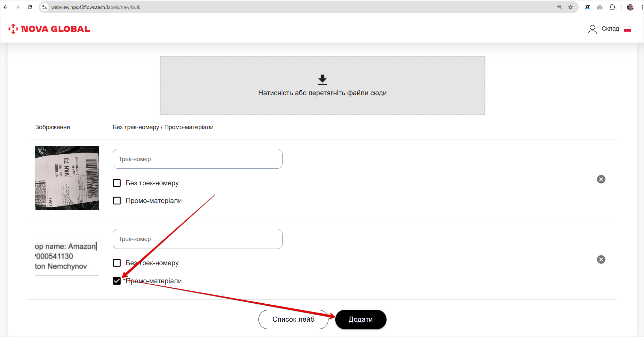Click the LanguageTool extension icon

pyautogui.click(x=588, y=7)
